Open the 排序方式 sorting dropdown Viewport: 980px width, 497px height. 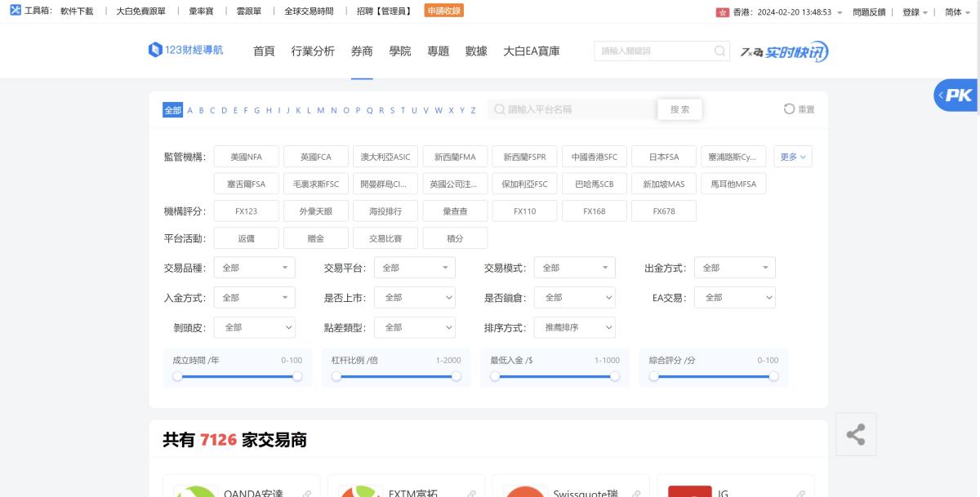(575, 327)
